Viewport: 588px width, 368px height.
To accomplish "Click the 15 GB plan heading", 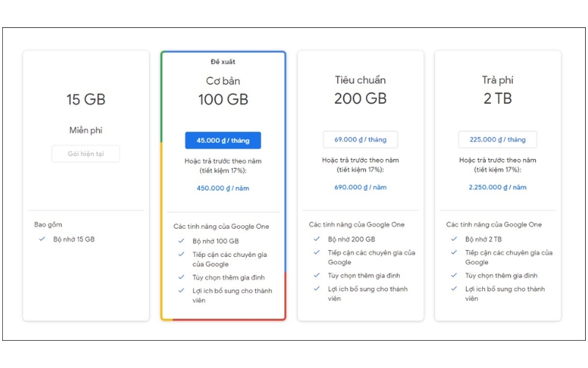I will coord(86,99).
